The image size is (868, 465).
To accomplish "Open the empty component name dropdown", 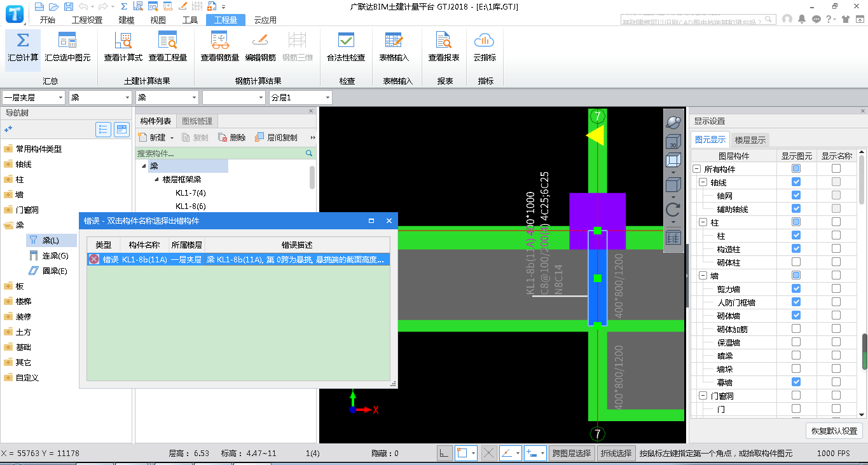I will pyautogui.click(x=233, y=97).
